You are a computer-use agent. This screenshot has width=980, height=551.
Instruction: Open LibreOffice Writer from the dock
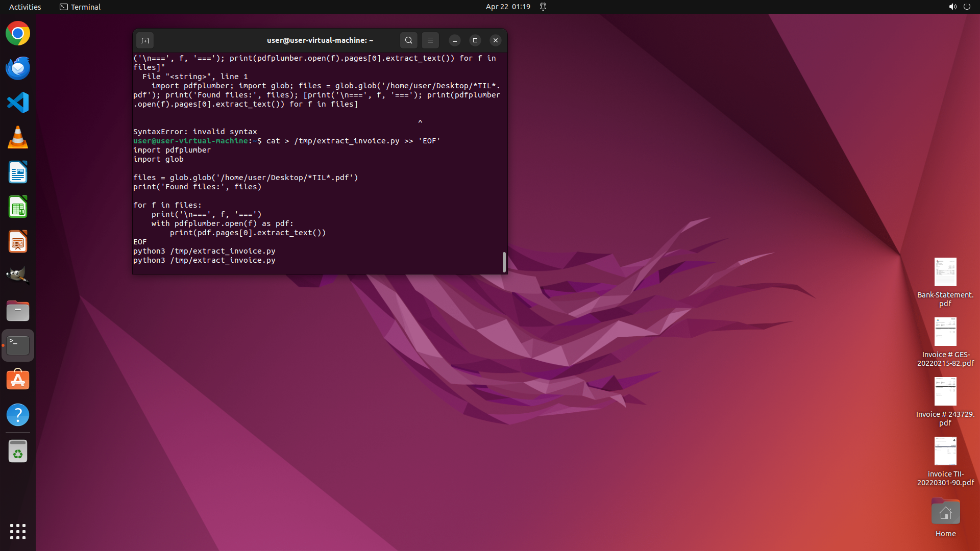tap(18, 172)
